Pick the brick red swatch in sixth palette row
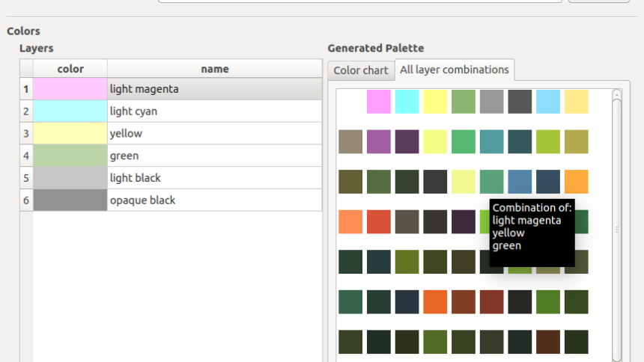644x362 pixels. click(492, 301)
